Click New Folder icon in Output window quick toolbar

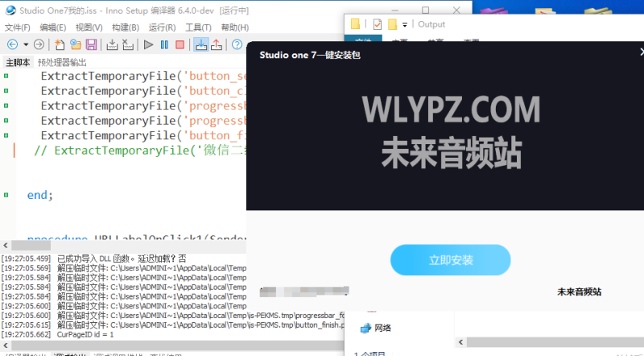[392, 24]
